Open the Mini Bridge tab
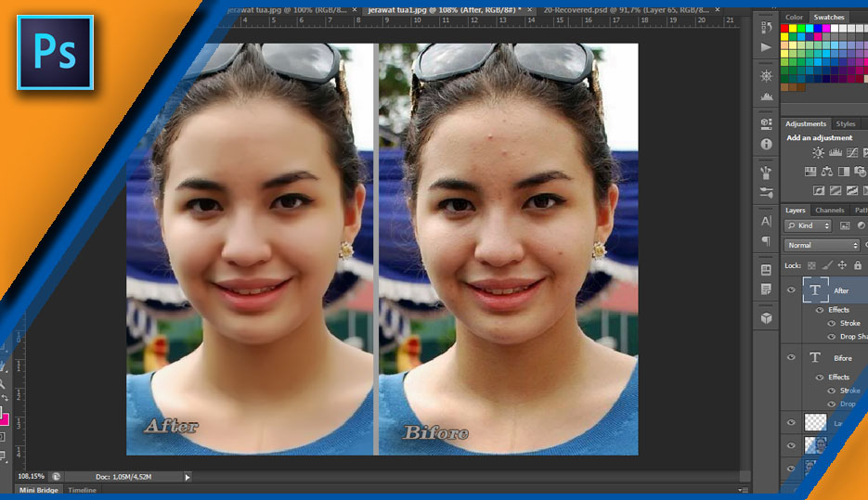Viewport: 868px width, 500px height. click(x=38, y=490)
